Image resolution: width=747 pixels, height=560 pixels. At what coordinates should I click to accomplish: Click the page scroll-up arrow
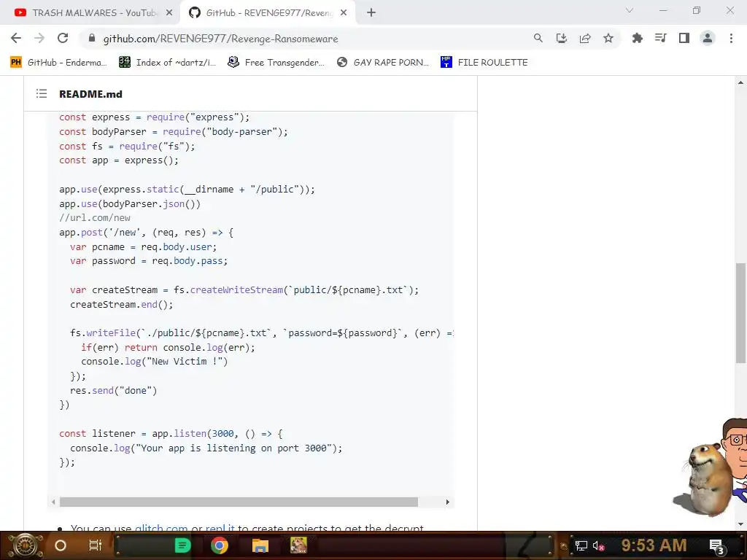tap(740, 82)
